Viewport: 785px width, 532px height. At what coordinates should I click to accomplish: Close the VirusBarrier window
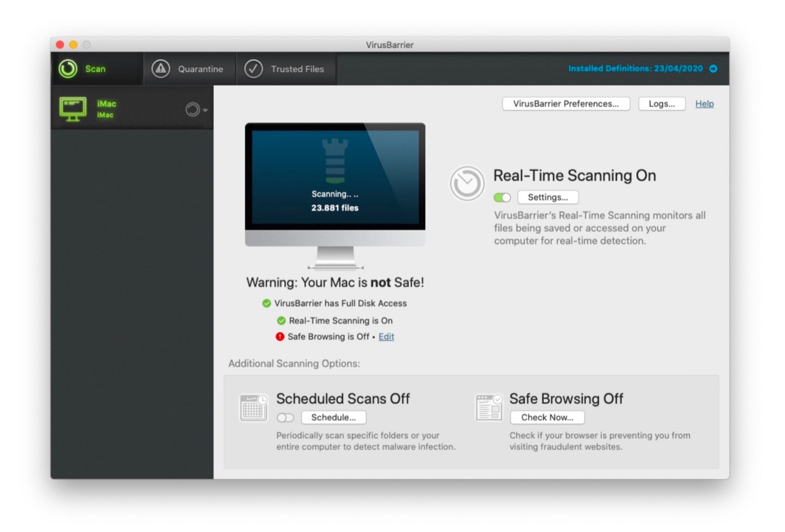(x=60, y=45)
